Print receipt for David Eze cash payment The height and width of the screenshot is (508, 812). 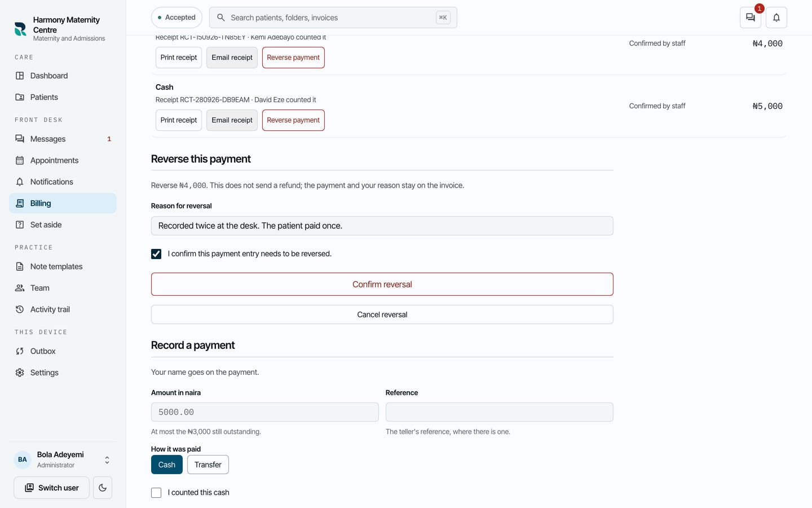pos(179,120)
